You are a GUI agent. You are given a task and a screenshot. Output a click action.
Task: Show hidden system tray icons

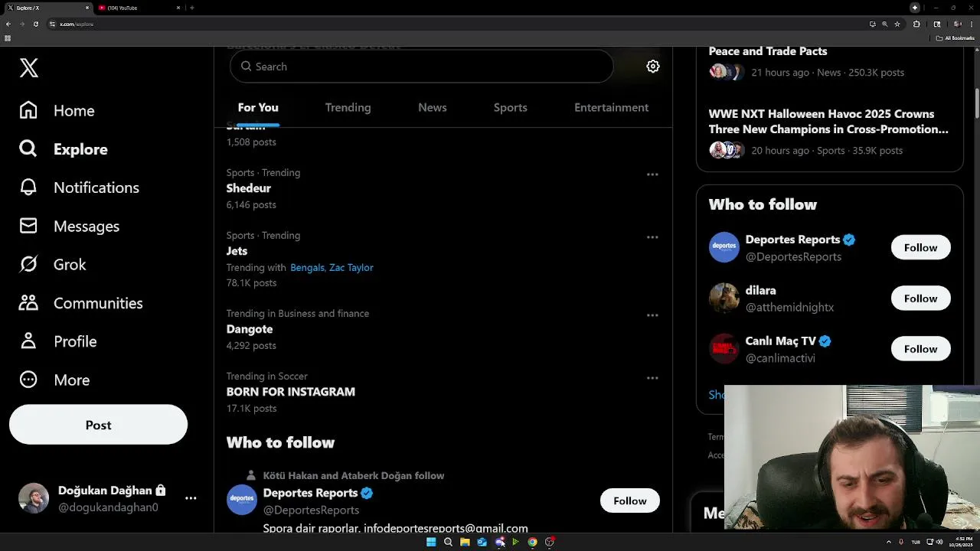[x=889, y=542]
